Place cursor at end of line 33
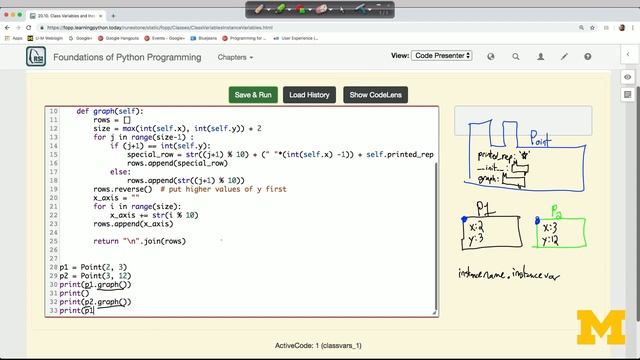 click(94, 311)
